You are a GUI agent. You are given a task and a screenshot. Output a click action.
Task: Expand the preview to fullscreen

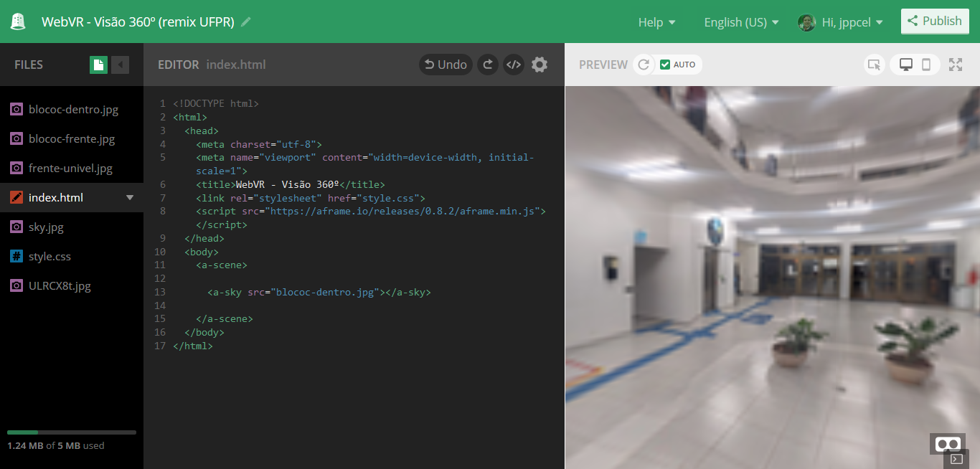coord(956,65)
